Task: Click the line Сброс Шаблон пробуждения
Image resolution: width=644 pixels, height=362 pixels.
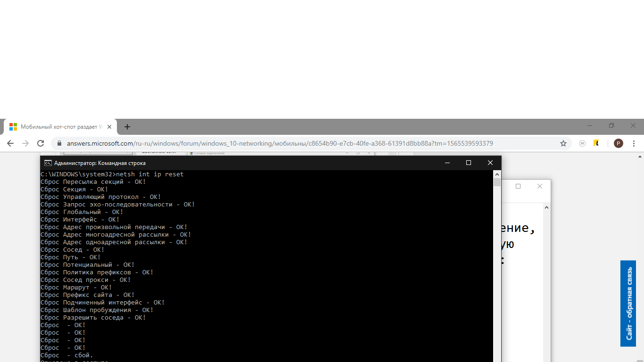Action: click(x=97, y=310)
